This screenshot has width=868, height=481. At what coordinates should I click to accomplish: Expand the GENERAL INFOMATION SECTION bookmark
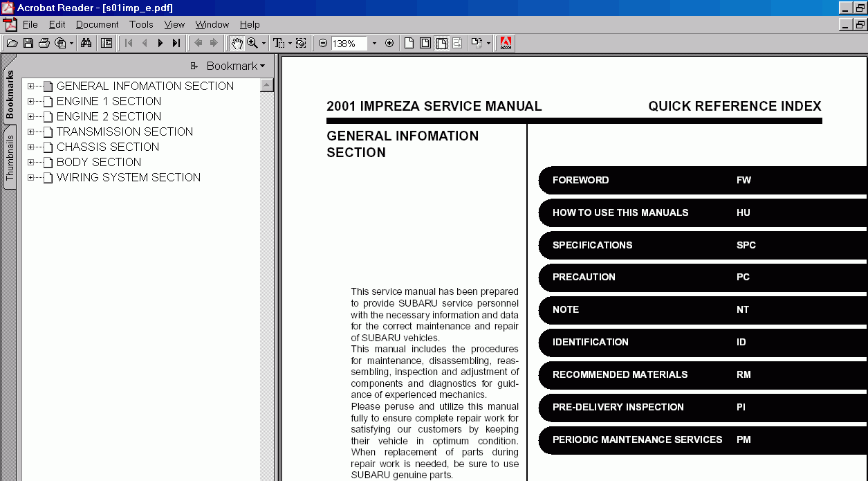[x=30, y=87]
